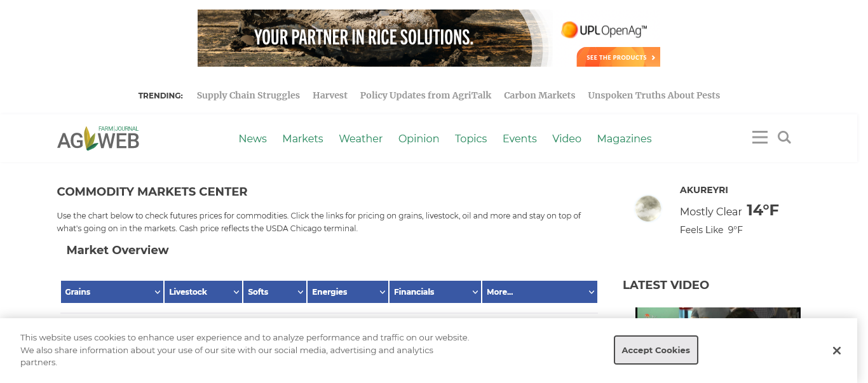Open the Supply Chain Struggles trending link

(x=248, y=95)
